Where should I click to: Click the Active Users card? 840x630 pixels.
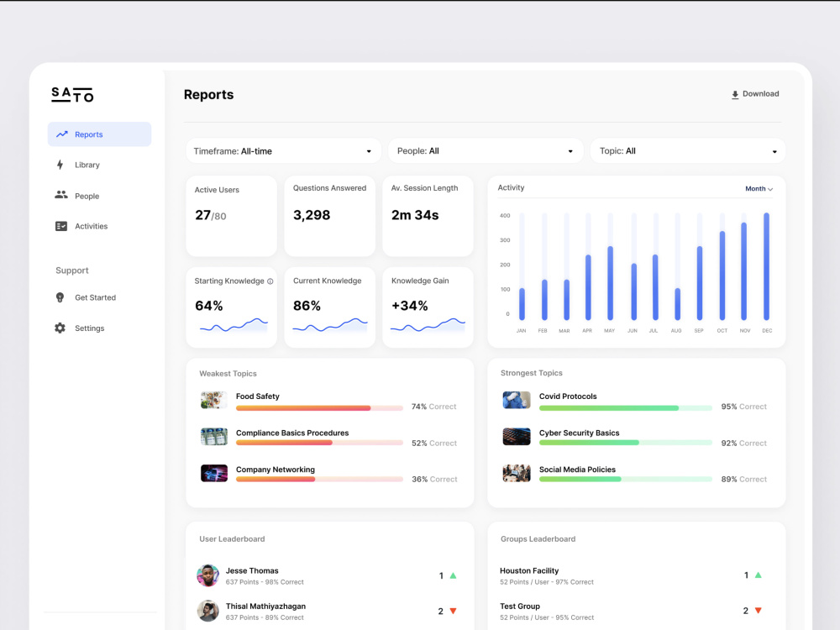[x=232, y=216]
